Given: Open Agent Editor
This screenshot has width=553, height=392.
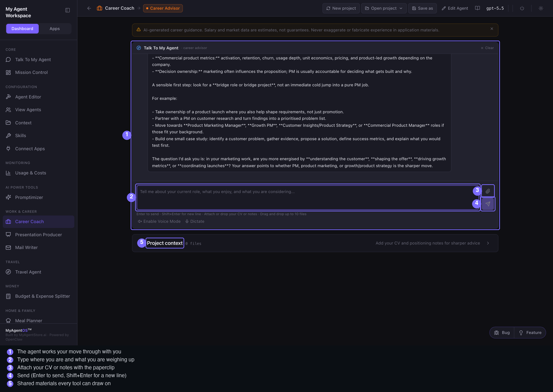Looking at the screenshot, I should 39,97.
